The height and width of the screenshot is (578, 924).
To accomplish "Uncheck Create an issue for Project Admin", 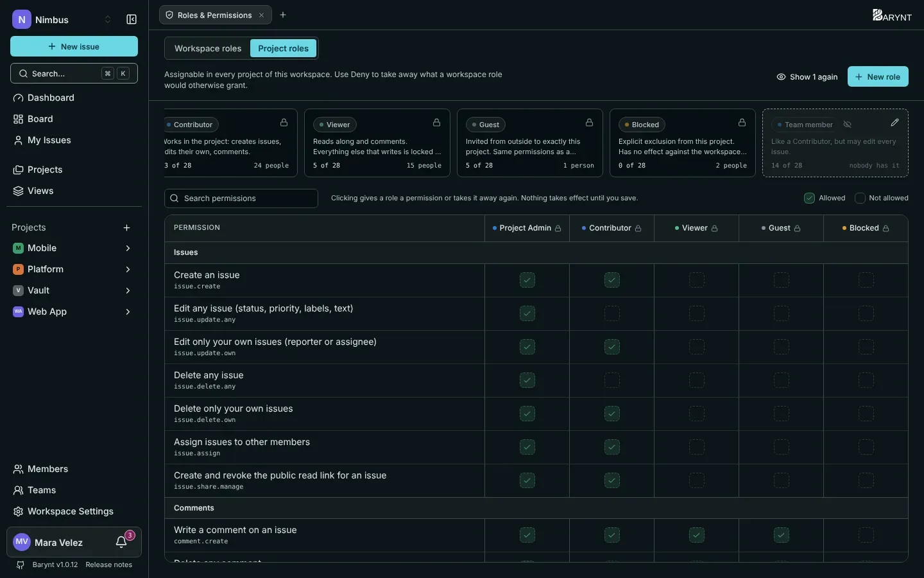I will coord(527,280).
